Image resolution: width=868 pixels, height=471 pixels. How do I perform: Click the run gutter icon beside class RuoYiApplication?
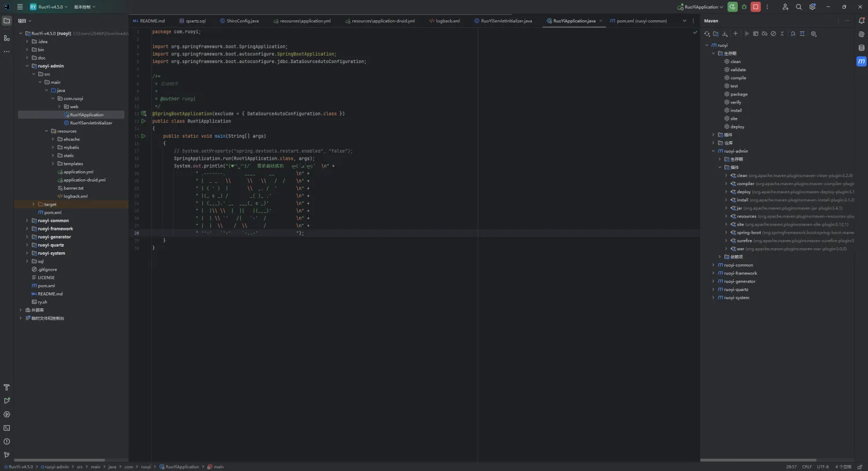coord(144,121)
